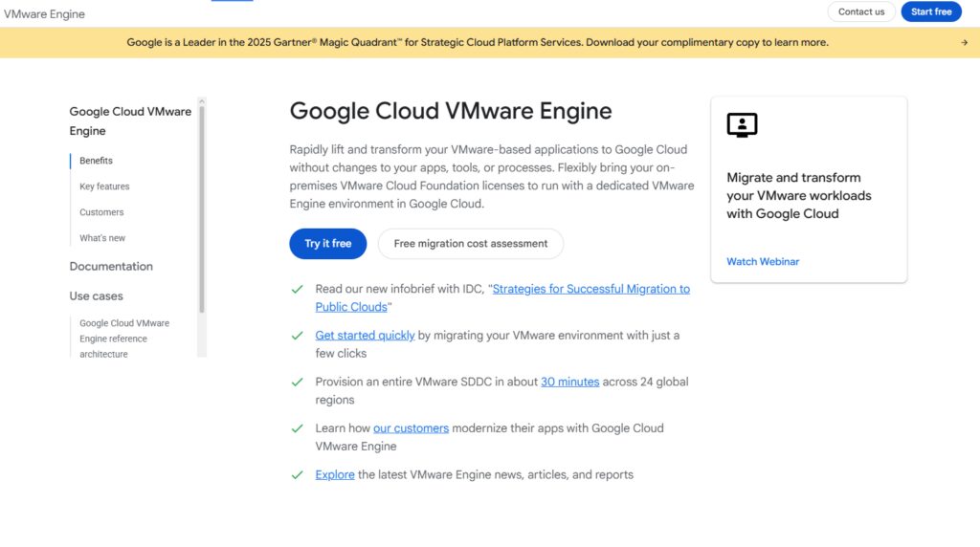The width and height of the screenshot is (980, 547).
Task: Click the sidebar vertical scrollbar
Action: tap(202, 209)
